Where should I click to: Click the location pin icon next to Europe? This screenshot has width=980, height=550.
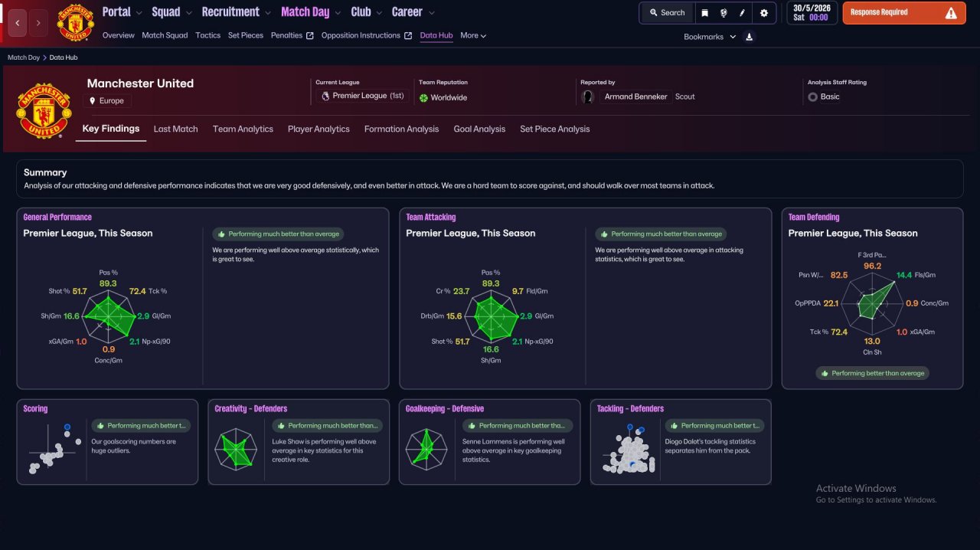(x=93, y=100)
